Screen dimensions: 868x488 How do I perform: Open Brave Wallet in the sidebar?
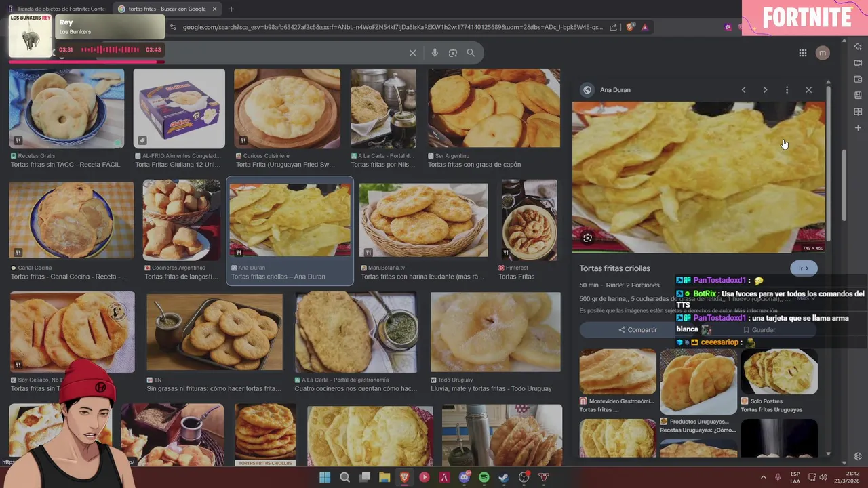(858, 79)
